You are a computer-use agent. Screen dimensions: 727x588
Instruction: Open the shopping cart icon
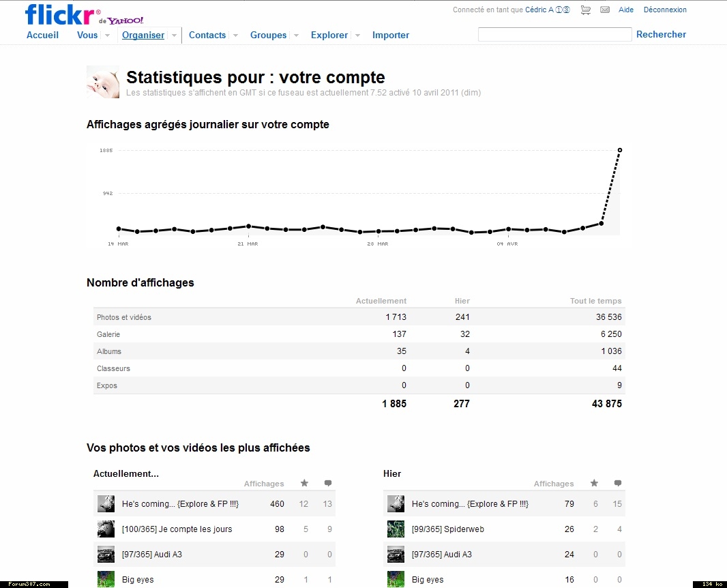point(585,10)
